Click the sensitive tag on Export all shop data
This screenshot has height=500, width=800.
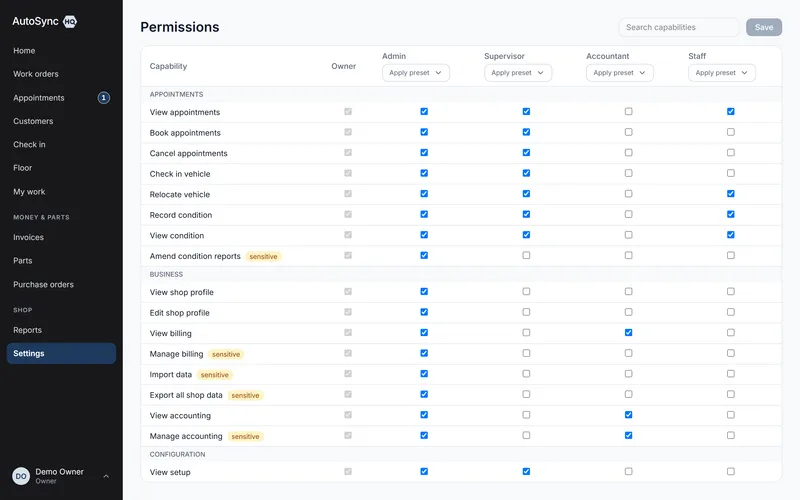pyautogui.click(x=245, y=395)
